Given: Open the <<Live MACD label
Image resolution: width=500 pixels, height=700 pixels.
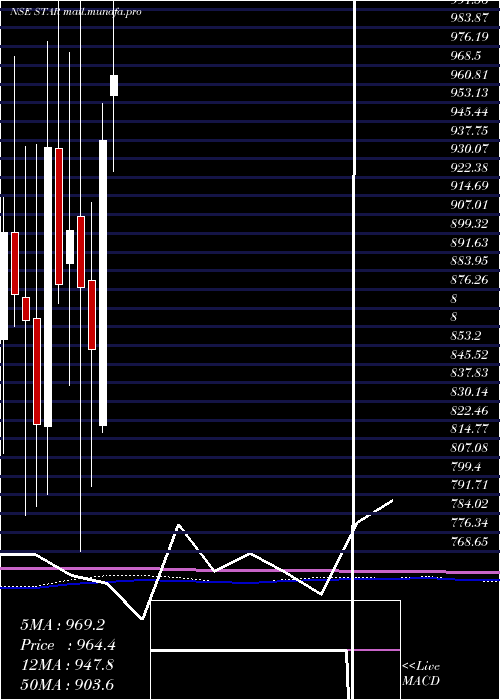Looking at the screenshot, I should click(421, 674).
